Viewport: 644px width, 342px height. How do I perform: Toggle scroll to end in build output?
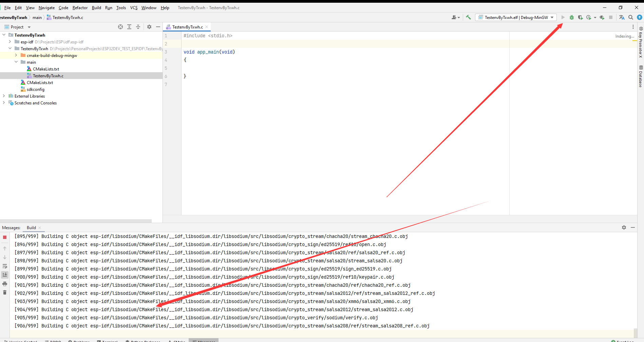pos(5,275)
